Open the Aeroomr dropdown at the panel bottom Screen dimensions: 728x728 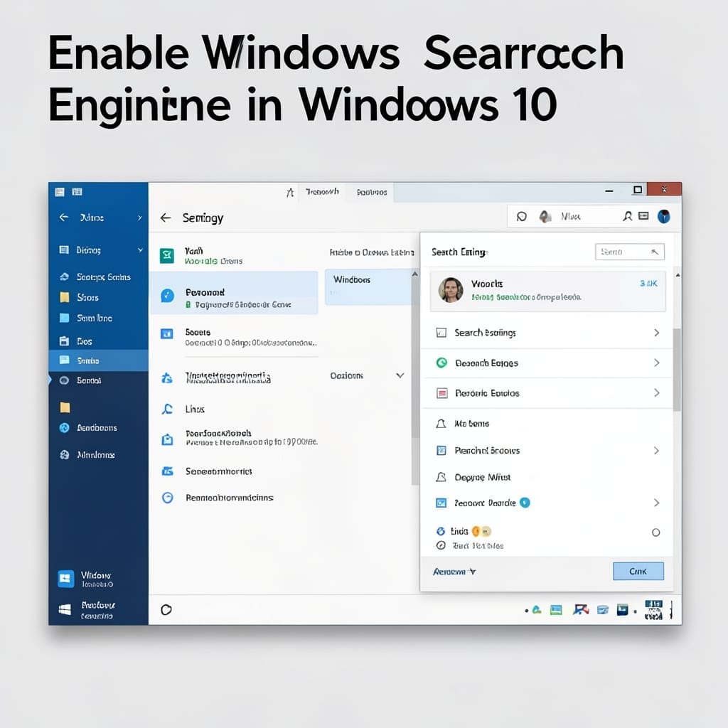[x=454, y=572]
